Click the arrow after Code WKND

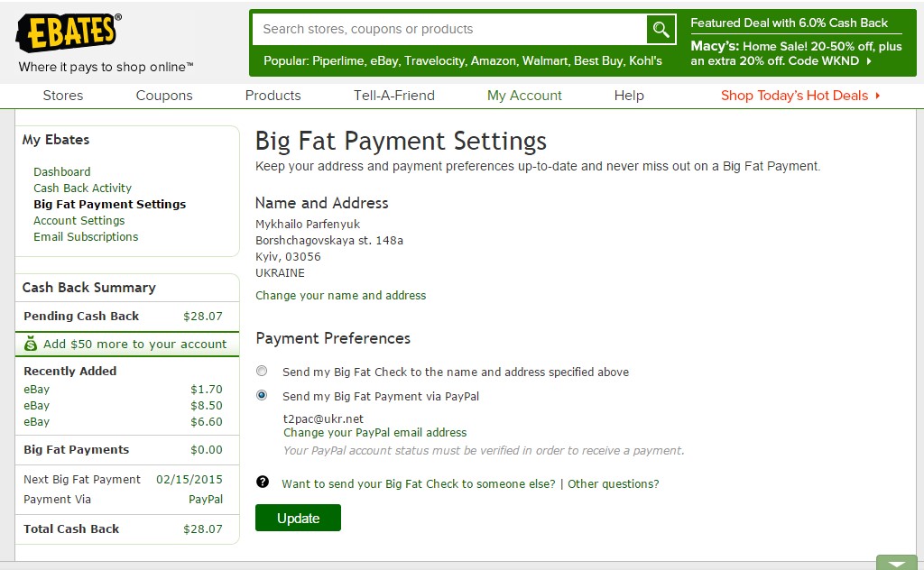coord(869,61)
